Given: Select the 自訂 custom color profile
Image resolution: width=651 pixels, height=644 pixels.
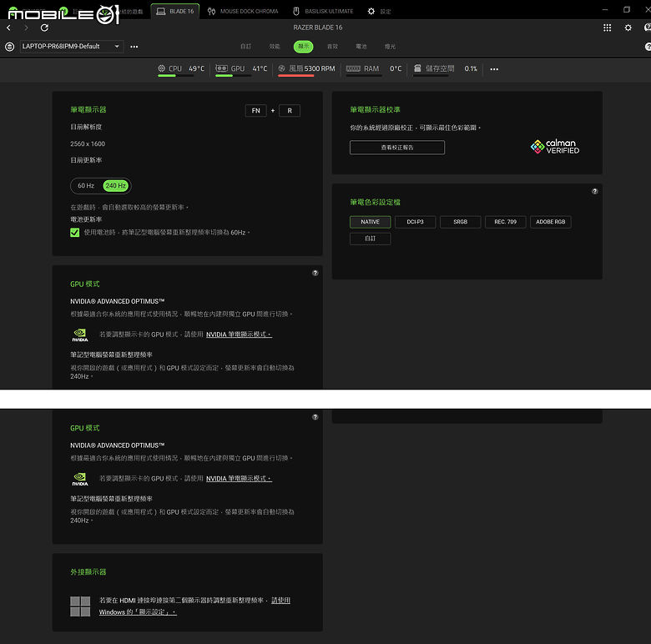Looking at the screenshot, I should click(370, 239).
